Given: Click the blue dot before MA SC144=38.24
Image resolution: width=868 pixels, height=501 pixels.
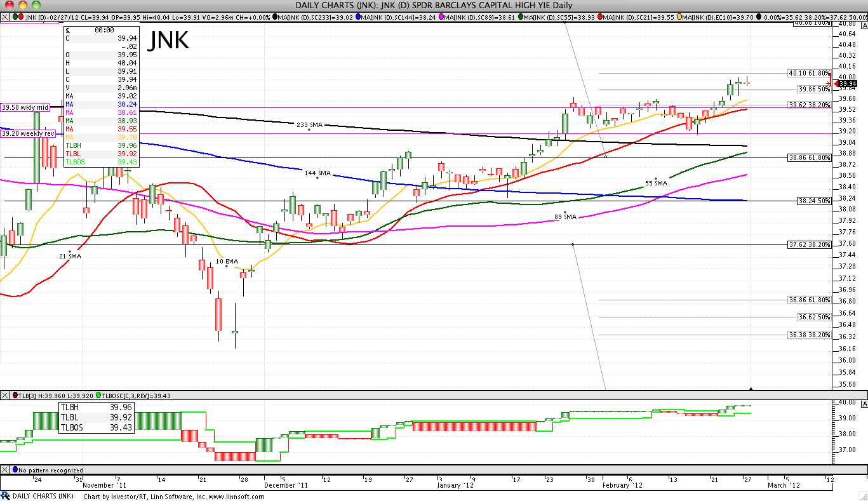Looking at the screenshot, I should tap(359, 16).
